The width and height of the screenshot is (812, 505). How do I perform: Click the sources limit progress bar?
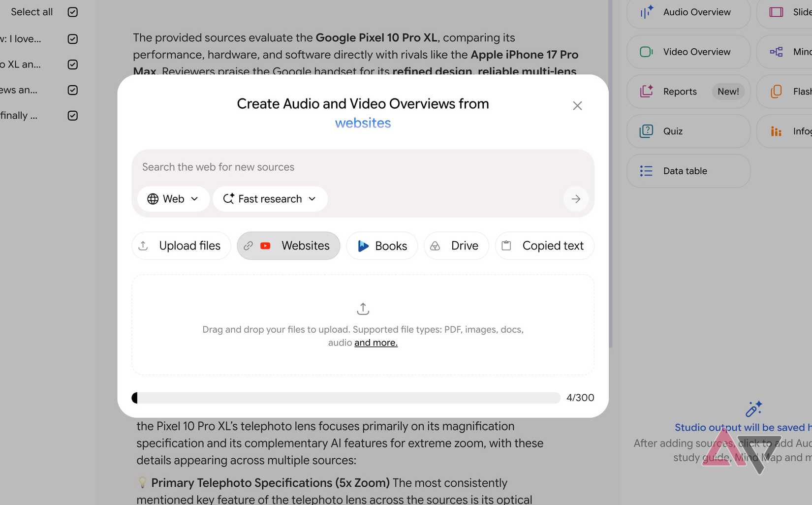pos(346,398)
